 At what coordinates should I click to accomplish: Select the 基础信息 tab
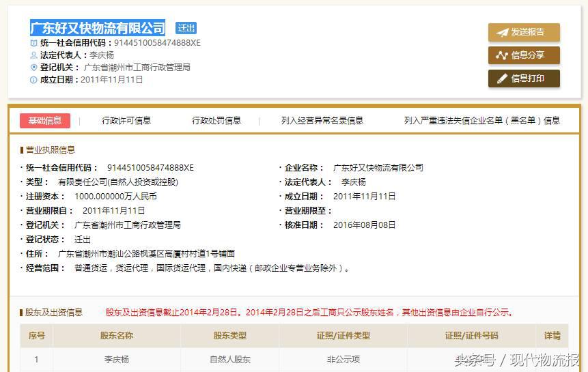pos(45,121)
